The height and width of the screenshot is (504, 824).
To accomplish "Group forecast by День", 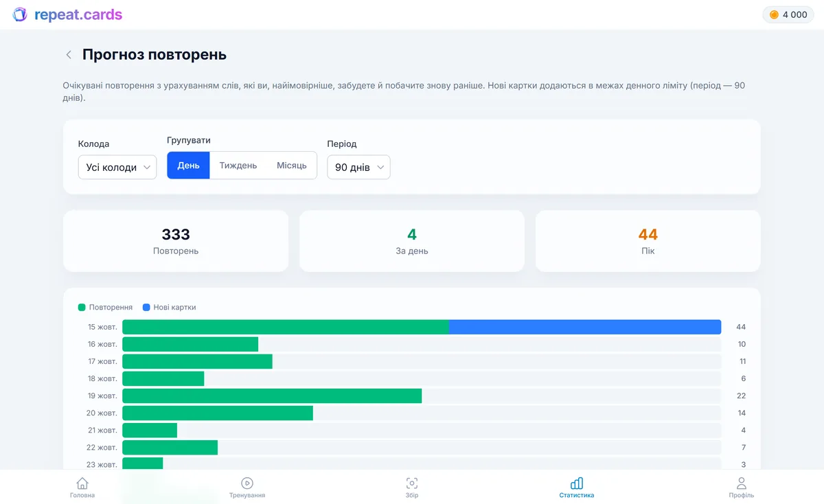I will [x=188, y=165].
